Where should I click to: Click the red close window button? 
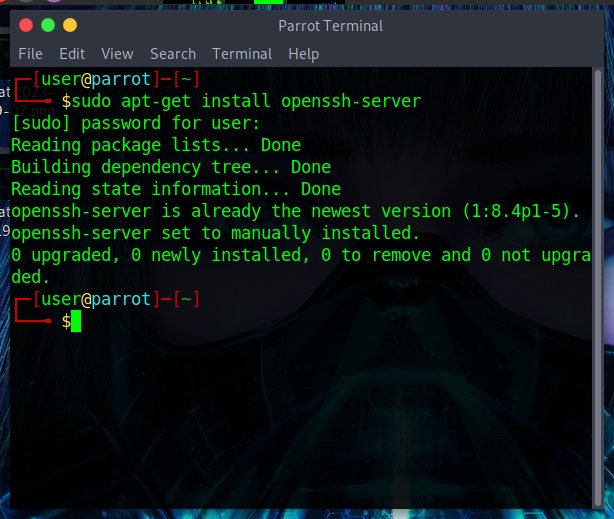click(26, 25)
